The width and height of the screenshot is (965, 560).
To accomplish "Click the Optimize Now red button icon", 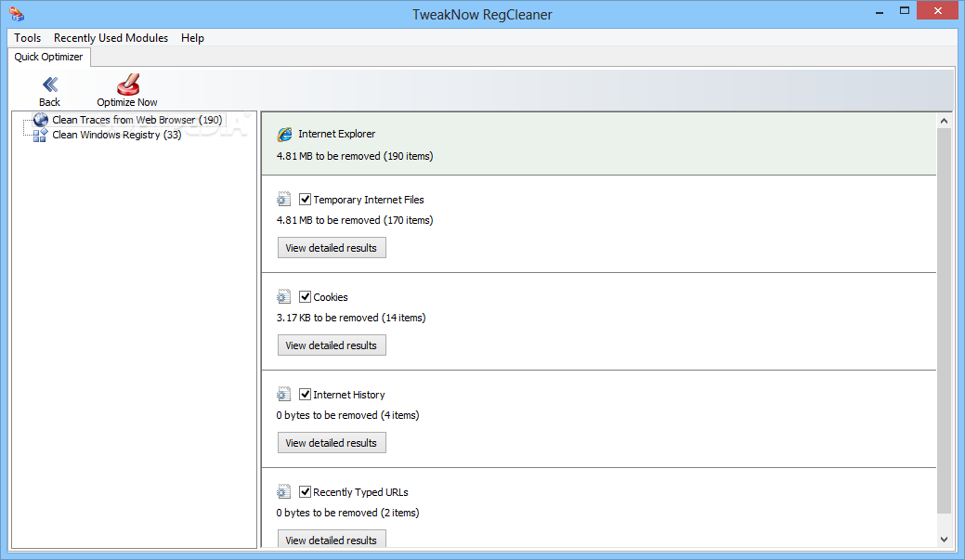I will tap(128, 85).
